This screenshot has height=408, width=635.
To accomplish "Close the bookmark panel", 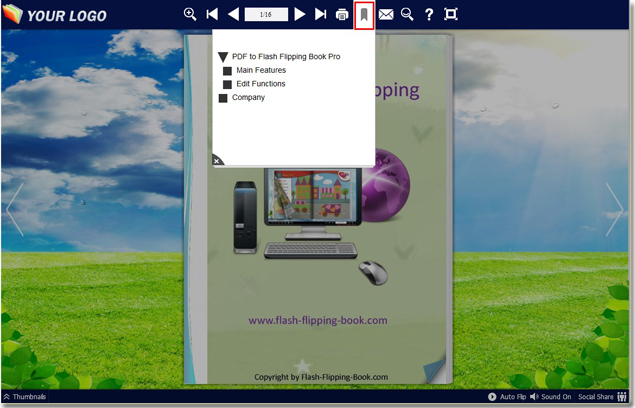I will point(218,160).
